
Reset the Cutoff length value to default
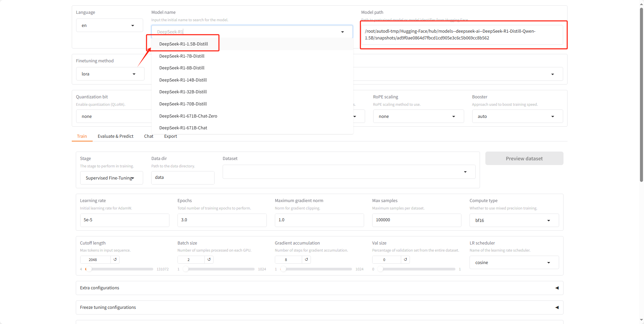point(115,260)
